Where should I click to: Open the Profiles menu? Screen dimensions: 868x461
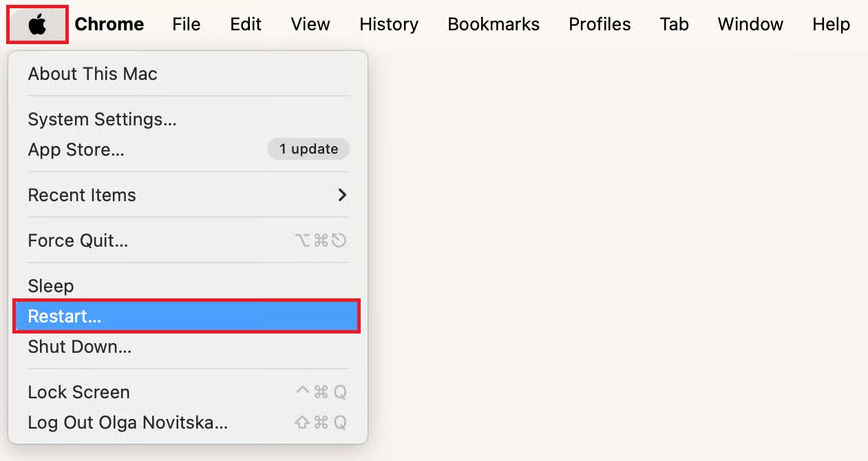pyautogui.click(x=600, y=24)
